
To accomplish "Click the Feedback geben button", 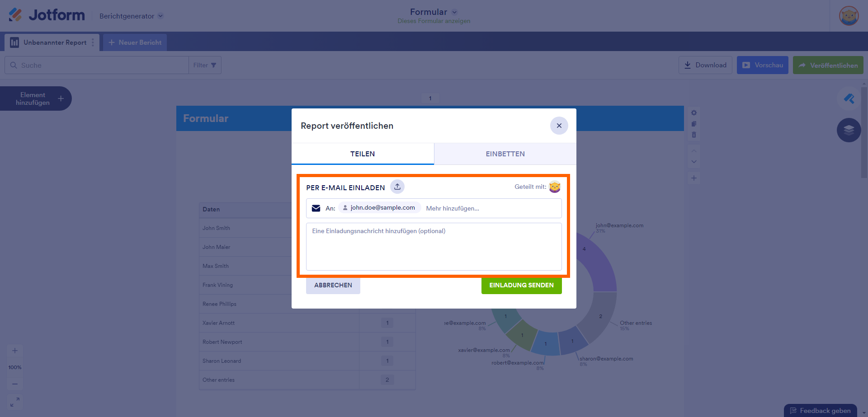I will (821, 411).
